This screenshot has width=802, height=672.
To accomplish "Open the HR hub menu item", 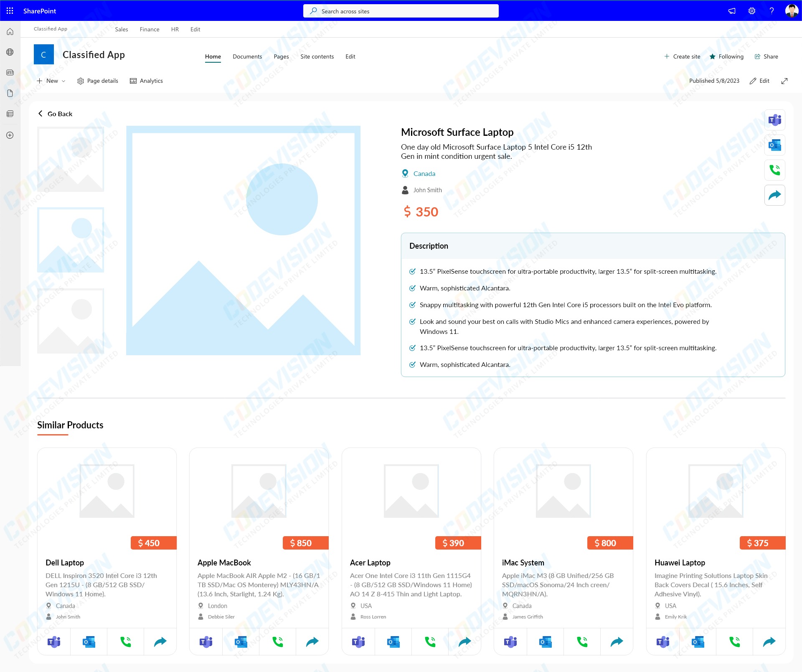I will pyautogui.click(x=175, y=29).
